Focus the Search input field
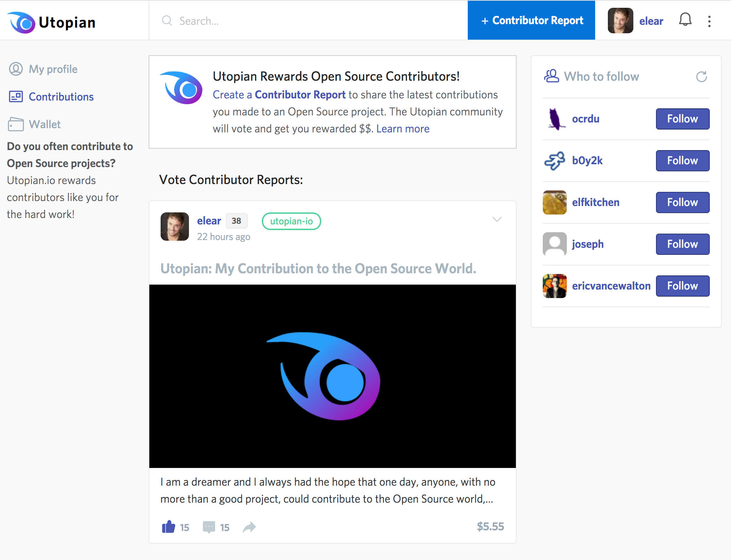731x560 pixels. point(308,21)
